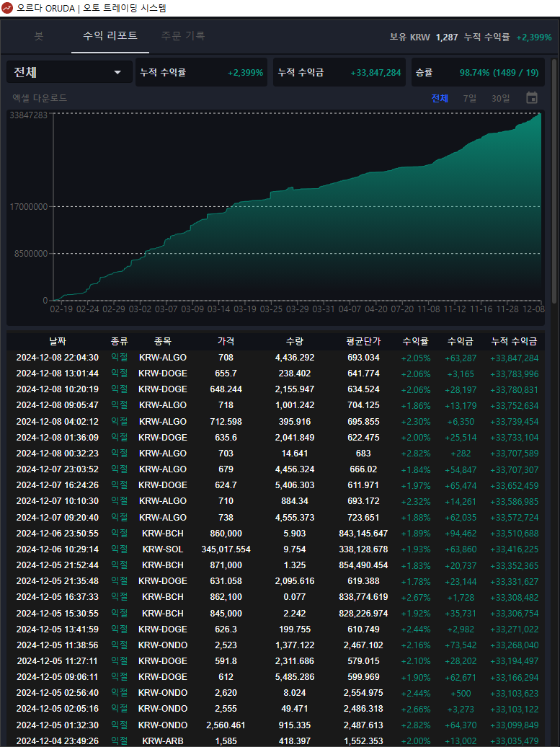
Task: Click average price cell 695.855
Action: (x=363, y=422)
